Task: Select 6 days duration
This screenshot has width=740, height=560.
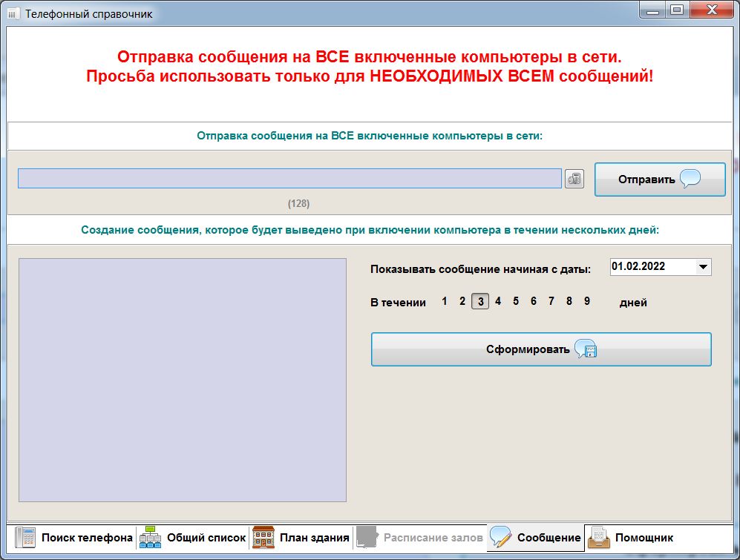Action: pos(534,301)
